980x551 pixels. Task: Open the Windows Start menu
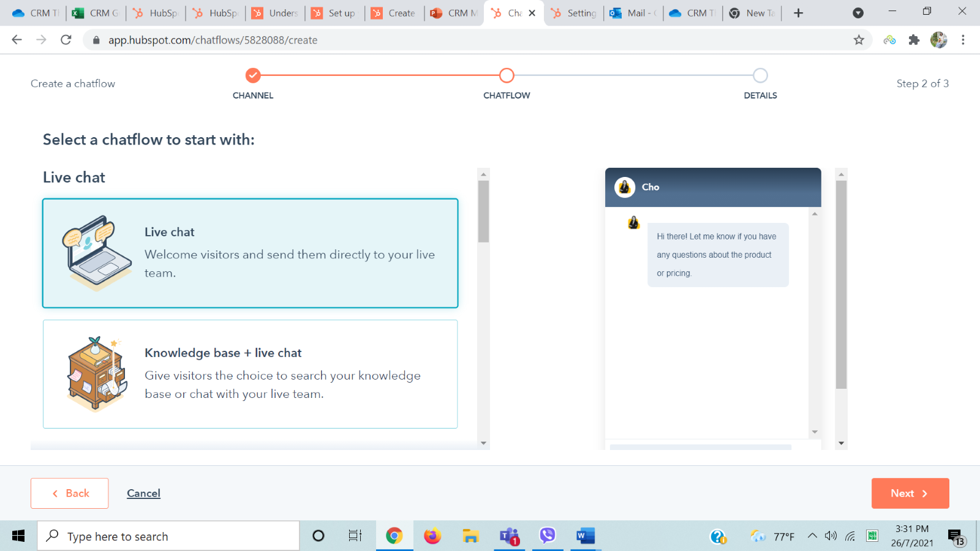click(x=18, y=536)
